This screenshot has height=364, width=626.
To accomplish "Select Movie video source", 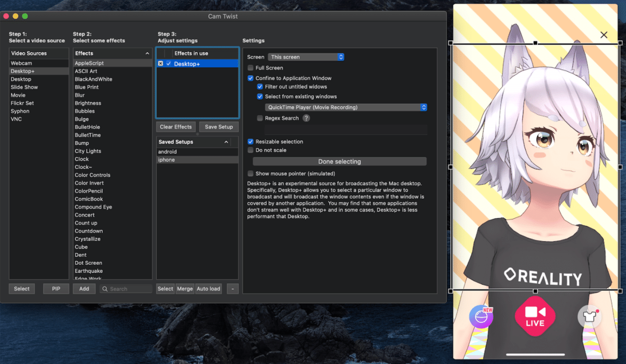I will click(39, 95).
